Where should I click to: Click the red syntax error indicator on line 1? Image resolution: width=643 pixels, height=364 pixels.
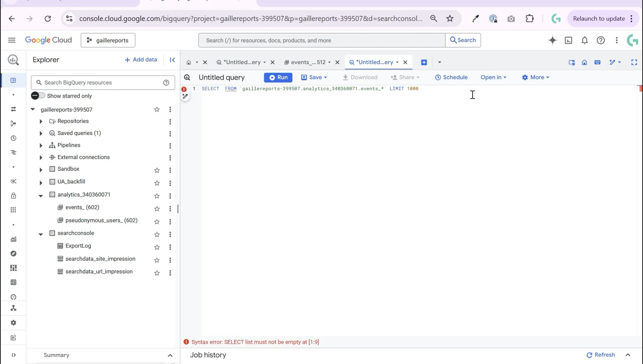184,89
